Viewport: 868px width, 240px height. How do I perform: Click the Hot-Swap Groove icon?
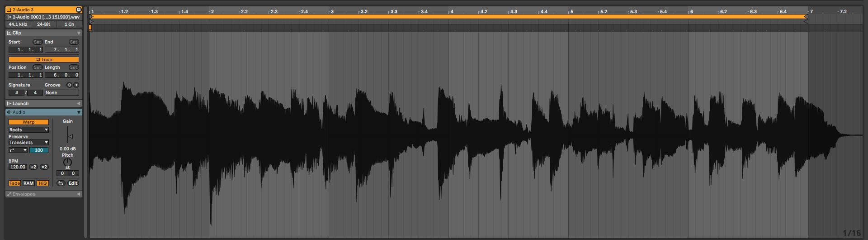(x=69, y=85)
